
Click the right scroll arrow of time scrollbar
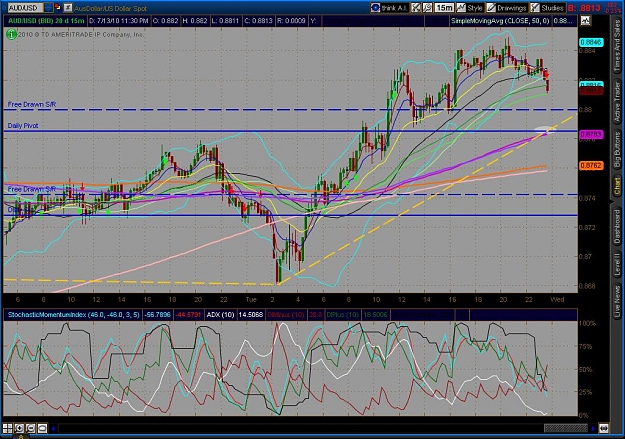tap(593, 429)
